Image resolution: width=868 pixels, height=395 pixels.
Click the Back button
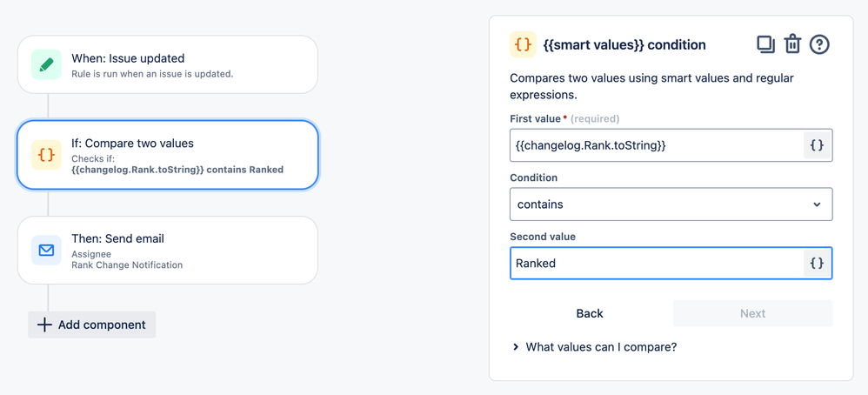tap(590, 313)
